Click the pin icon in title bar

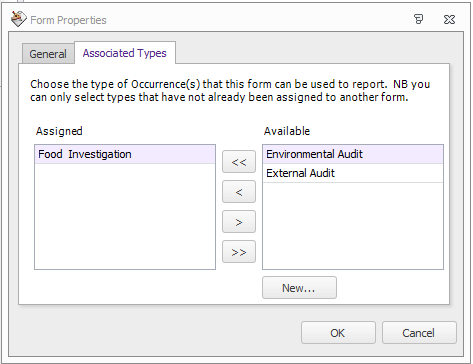pyautogui.click(x=419, y=19)
